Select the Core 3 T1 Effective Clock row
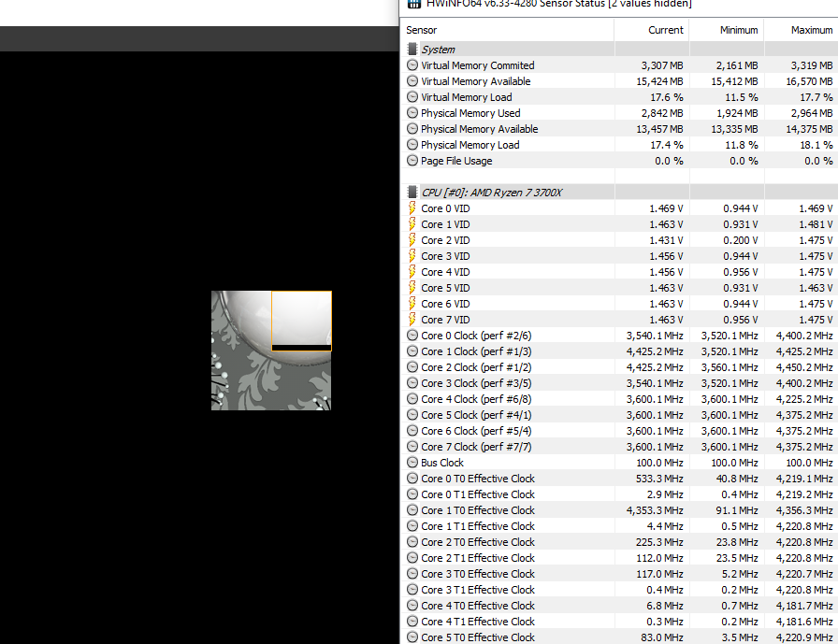Image resolution: width=838 pixels, height=644 pixels. click(618, 590)
